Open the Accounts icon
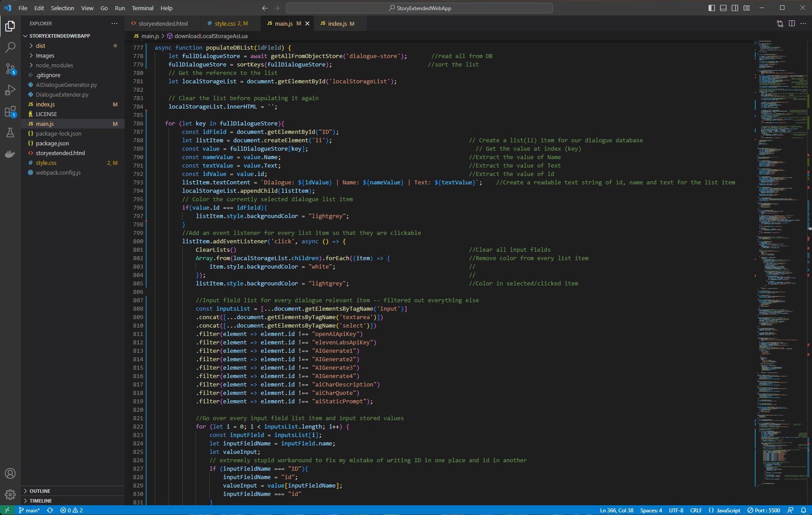This screenshot has height=515, width=812. [x=10, y=473]
